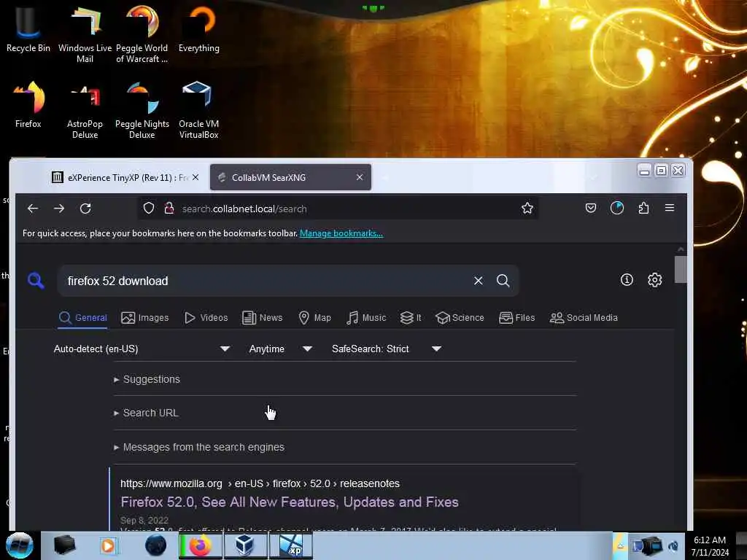Viewport: 747px width, 560px height.
Task: Click the page vertical scrollbar thumb
Action: click(x=681, y=270)
